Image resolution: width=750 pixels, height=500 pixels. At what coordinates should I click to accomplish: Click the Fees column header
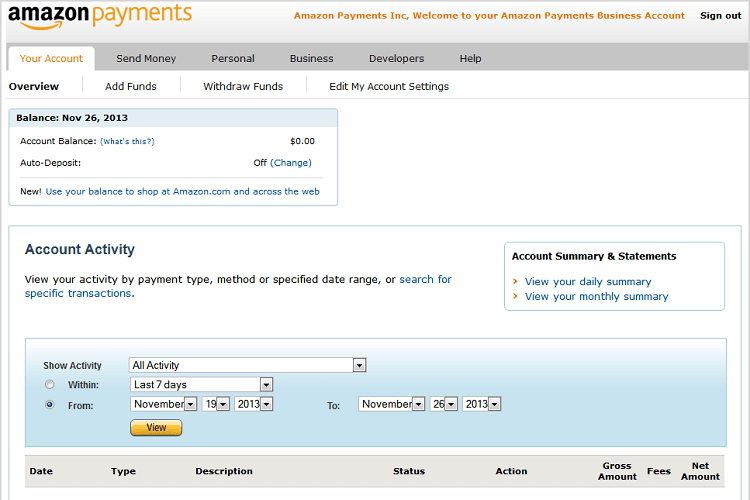pyautogui.click(x=659, y=471)
